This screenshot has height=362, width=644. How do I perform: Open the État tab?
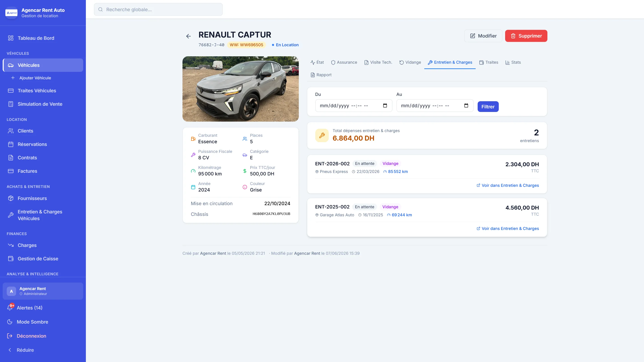pos(317,63)
